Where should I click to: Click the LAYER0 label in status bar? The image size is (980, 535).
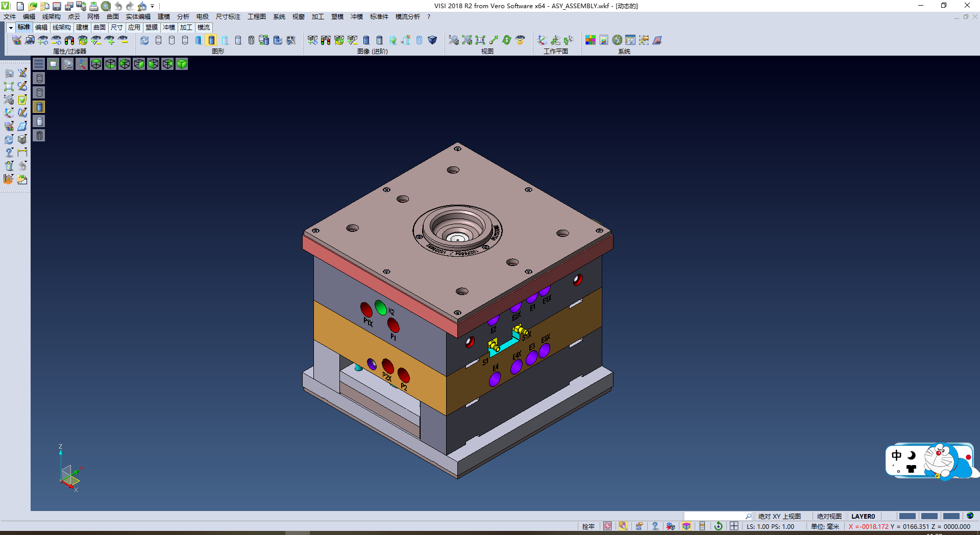tap(863, 516)
